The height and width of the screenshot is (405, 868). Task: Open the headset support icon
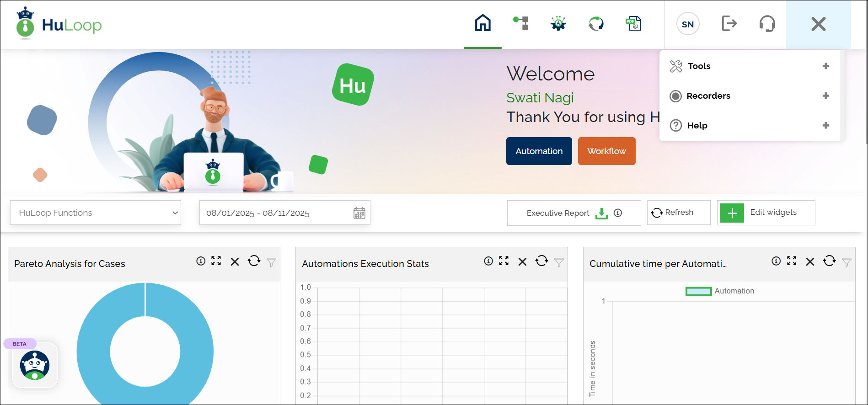[x=767, y=23]
